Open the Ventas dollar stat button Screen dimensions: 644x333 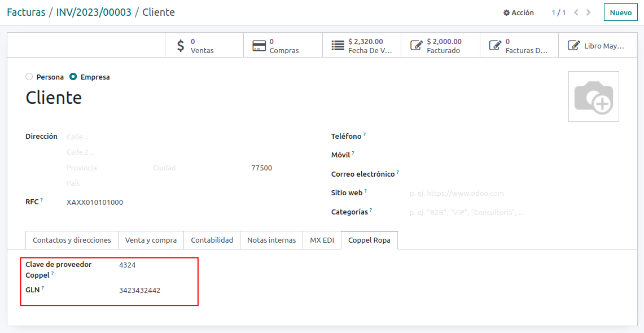204,46
